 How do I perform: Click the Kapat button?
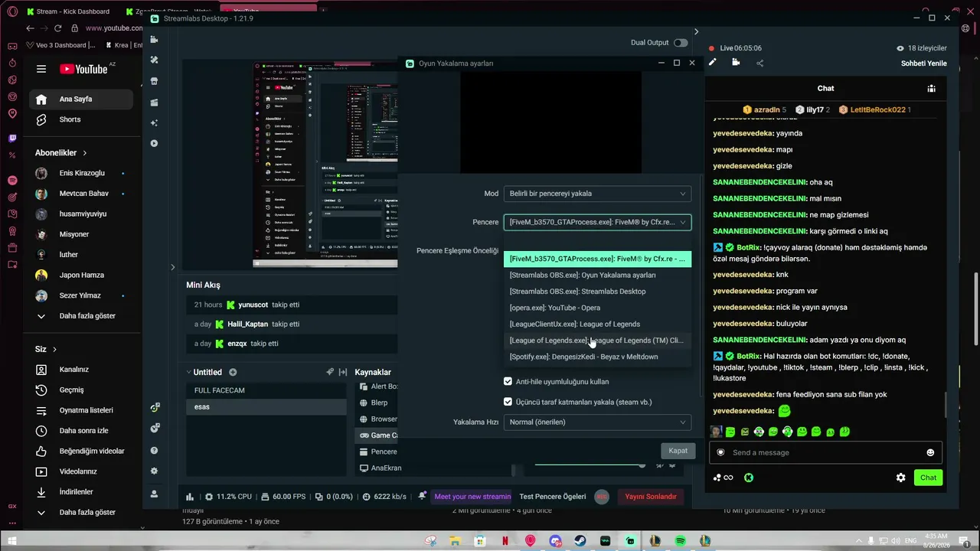coord(678,451)
